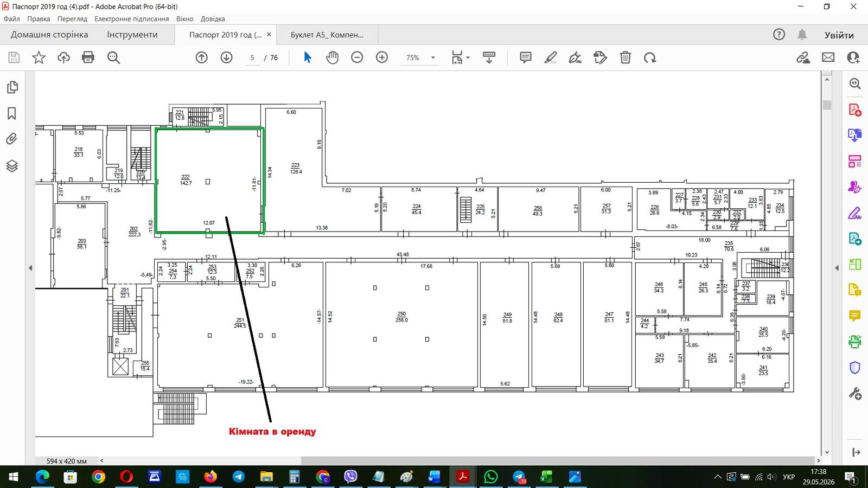Zoom out with the minus icon
Viewport: 868px width, 488px height.
tap(357, 57)
